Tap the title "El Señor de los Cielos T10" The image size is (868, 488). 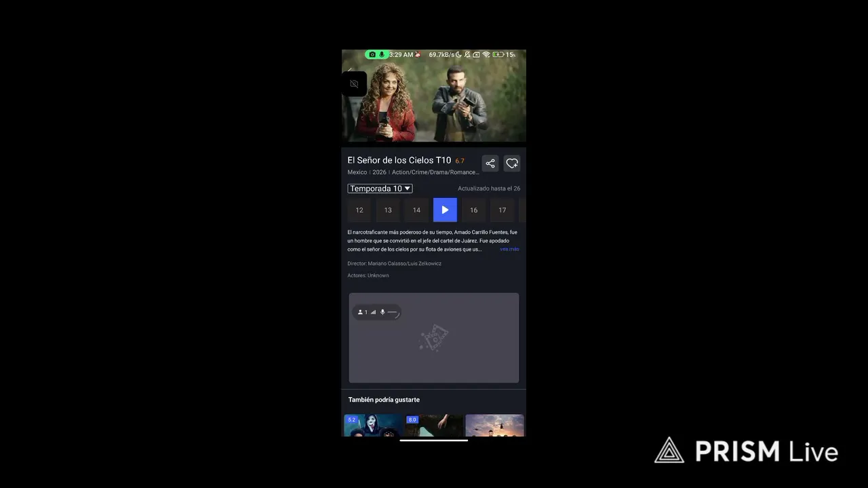pyautogui.click(x=399, y=161)
